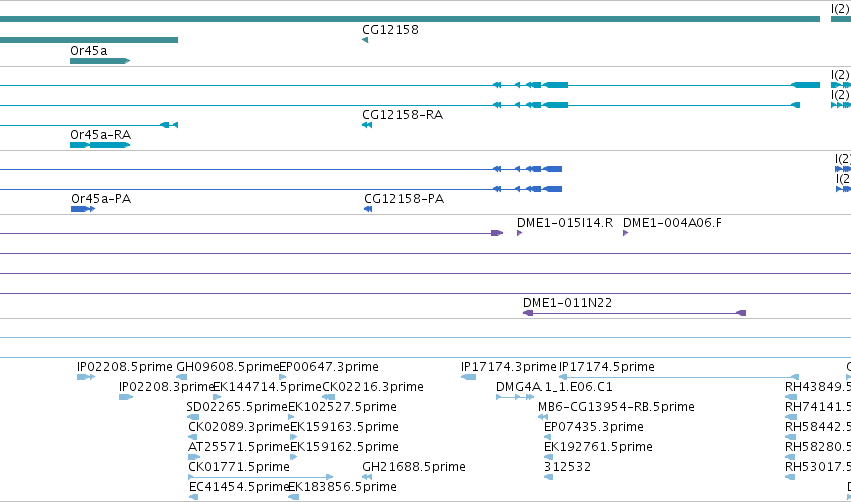Viewport: 851px width, 502px height.
Task: Select the long teal gene bar at top
Action: tap(410, 19)
